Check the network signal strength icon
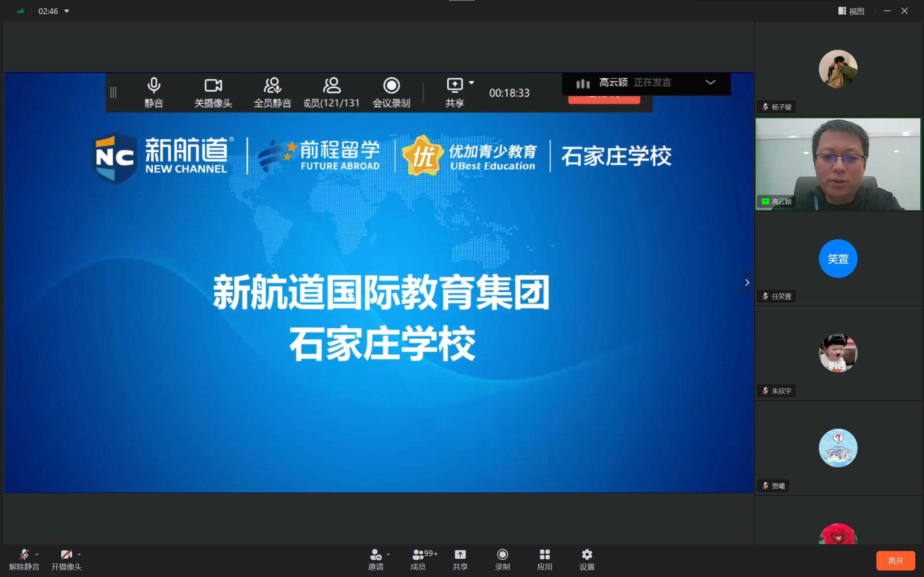Image resolution: width=924 pixels, height=577 pixels. pyautogui.click(x=20, y=11)
